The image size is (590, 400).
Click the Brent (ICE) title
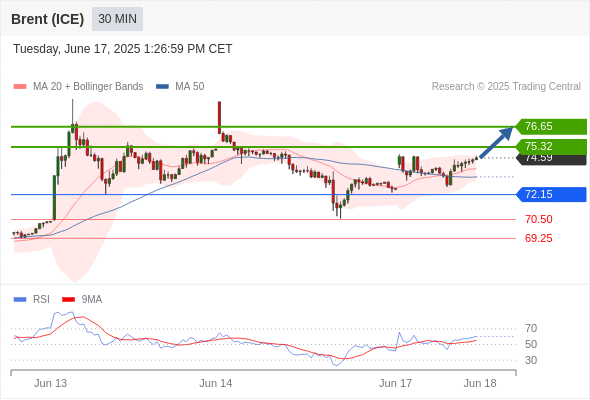(47, 19)
